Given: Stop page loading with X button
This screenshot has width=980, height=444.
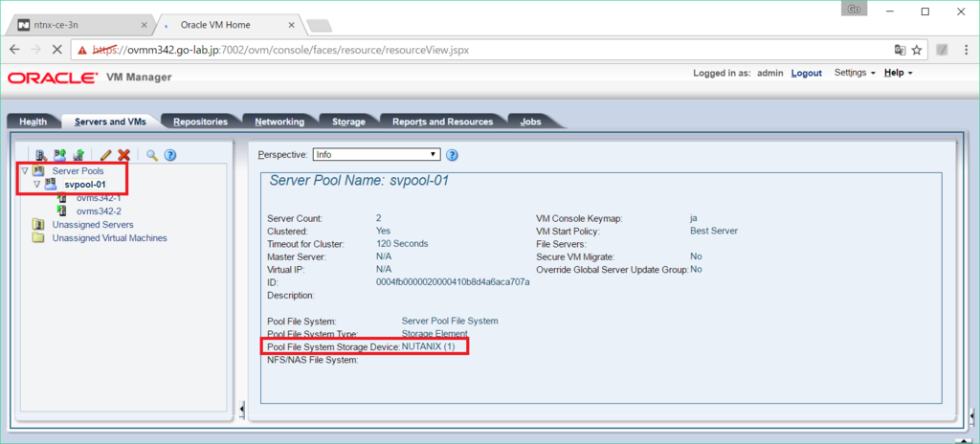Looking at the screenshot, I should [x=56, y=50].
